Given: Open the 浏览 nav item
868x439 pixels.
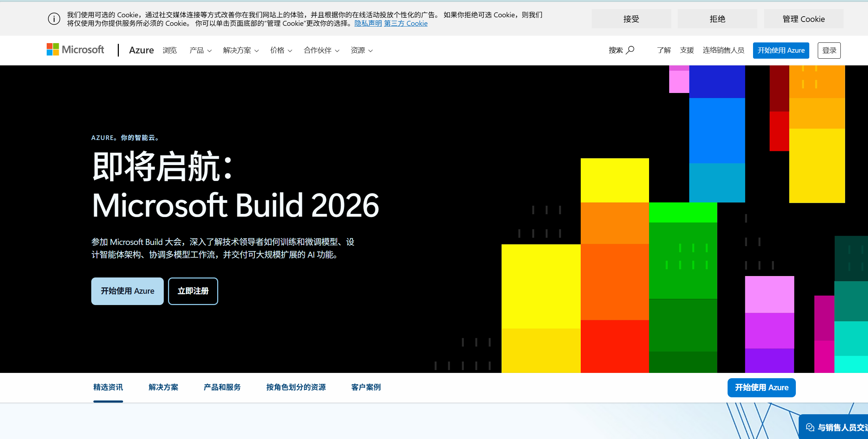Looking at the screenshot, I should coord(170,50).
